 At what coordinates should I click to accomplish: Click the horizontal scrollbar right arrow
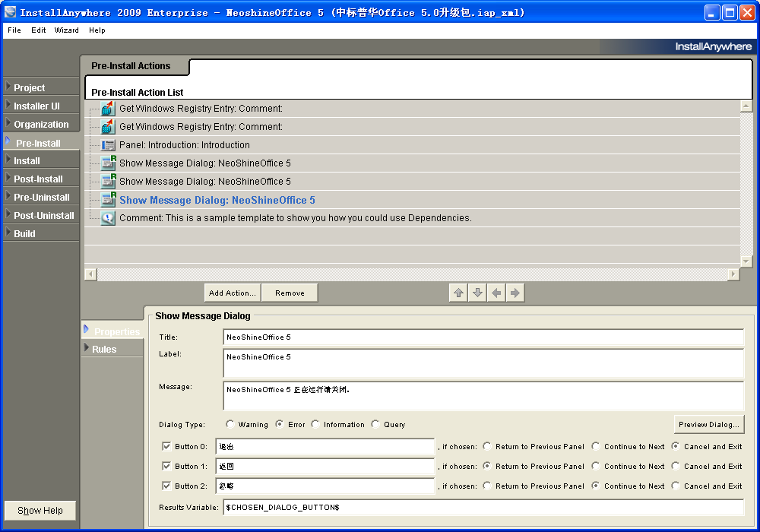(x=733, y=274)
